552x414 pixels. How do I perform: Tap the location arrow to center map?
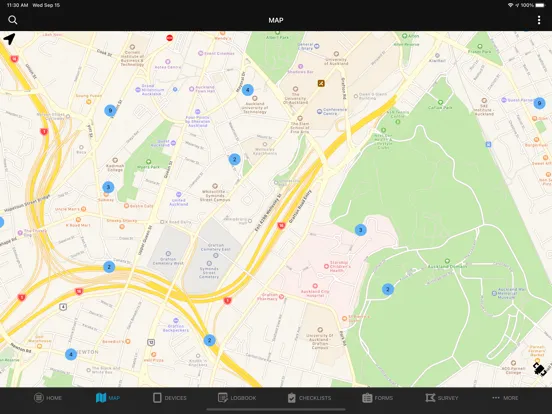coord(9,39)
